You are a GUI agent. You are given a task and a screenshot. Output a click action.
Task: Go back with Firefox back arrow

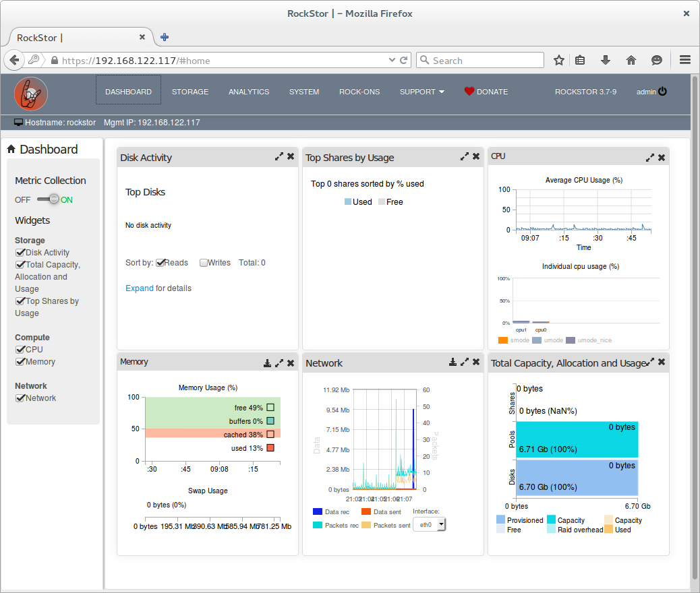(x=14, y=60)
